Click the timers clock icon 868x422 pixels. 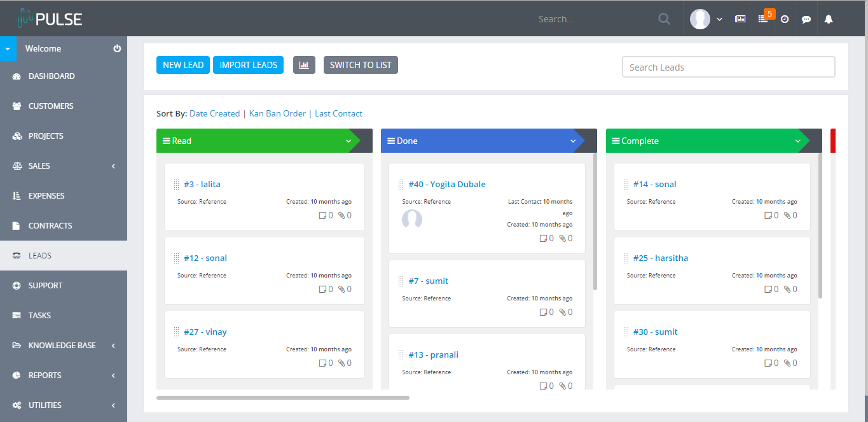[784, 18]
